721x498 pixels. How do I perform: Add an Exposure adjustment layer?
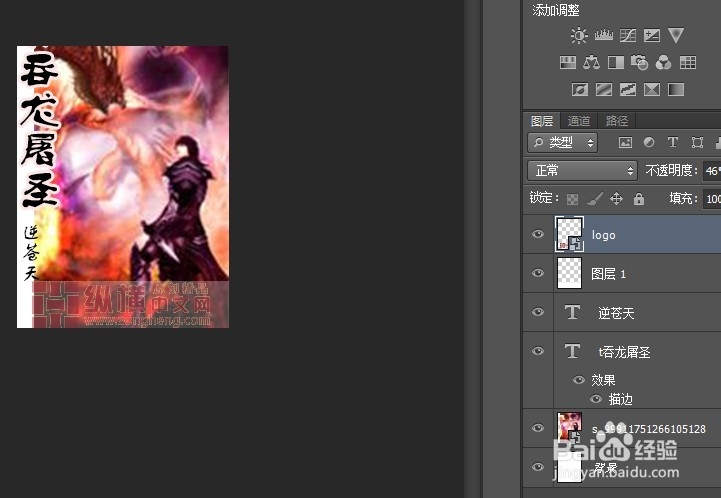652,35
